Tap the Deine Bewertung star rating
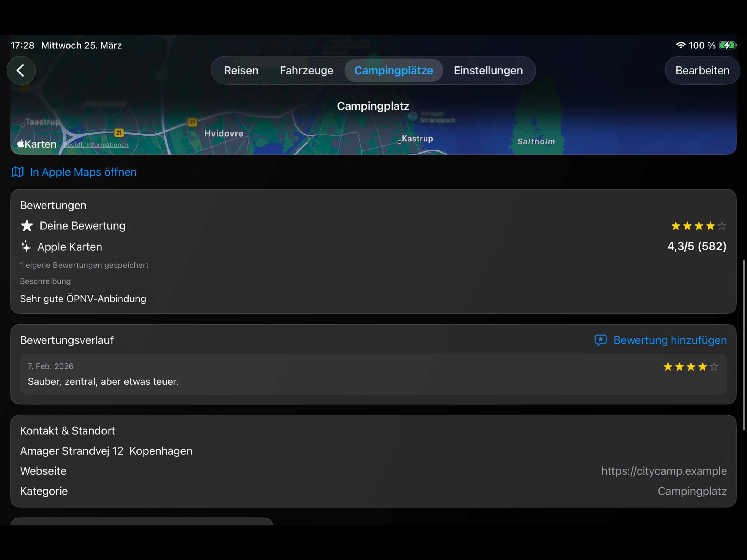The width and height of the screenshot is (747, 560). tap(698, 226)
